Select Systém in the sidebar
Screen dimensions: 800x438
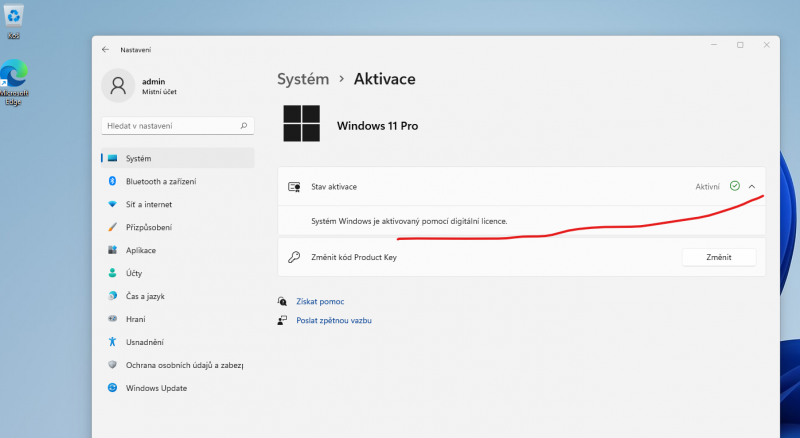click(x=178, y=158)
